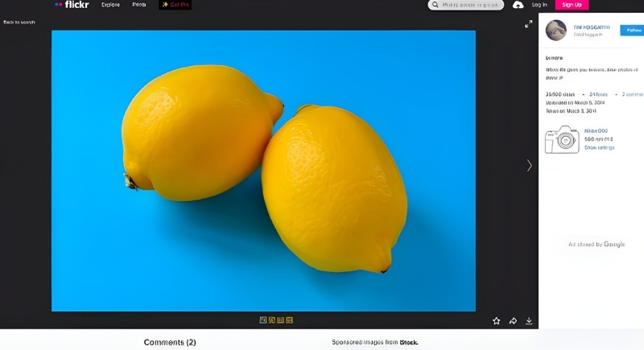Click Back to search link

point(19,22)
